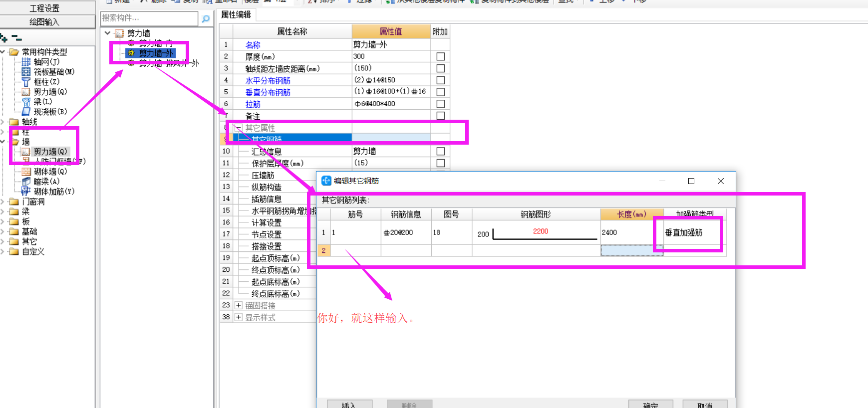Click the 取消 button in the dialog
This screenshot has width=868, height=408.
705,405
